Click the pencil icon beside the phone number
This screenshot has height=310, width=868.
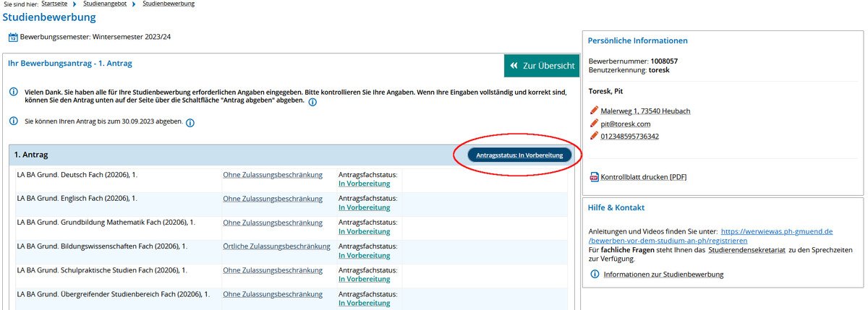(x=594, y=136)
